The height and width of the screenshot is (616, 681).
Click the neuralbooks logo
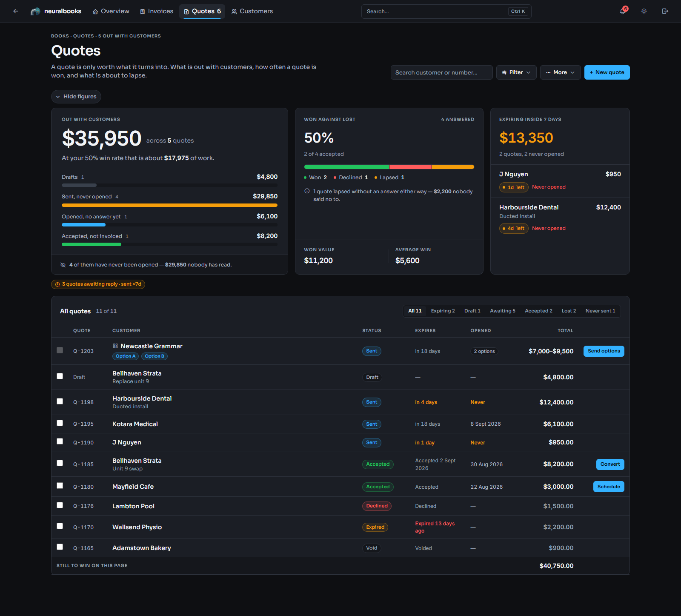click(56, 11)
